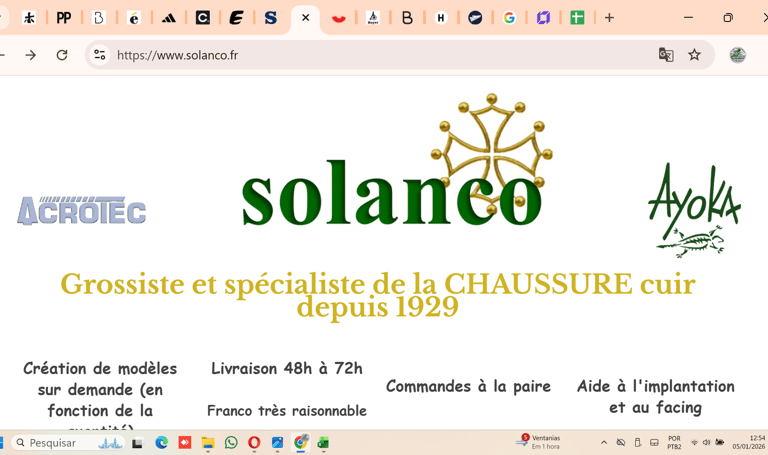Screen dimensions: 768x455
Task: Open a new browser tab
Action: 609,18
